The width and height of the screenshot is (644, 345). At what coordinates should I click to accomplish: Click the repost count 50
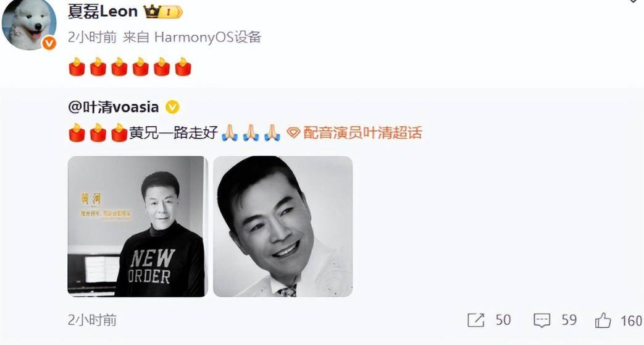coord(503,320)
